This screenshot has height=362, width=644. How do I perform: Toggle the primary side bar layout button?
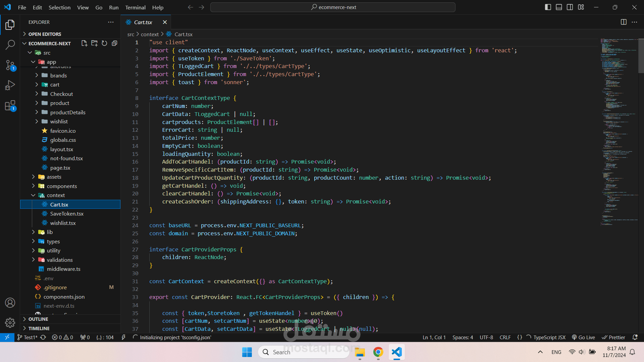548,7
